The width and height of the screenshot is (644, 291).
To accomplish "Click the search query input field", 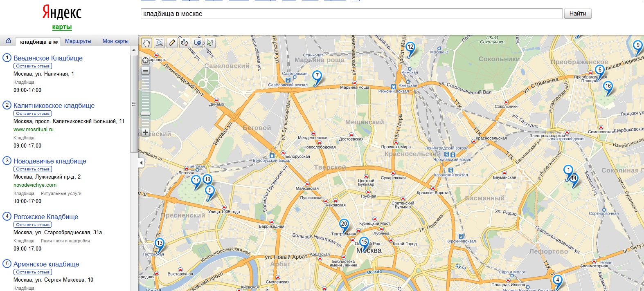I will (x=351, y=14).
